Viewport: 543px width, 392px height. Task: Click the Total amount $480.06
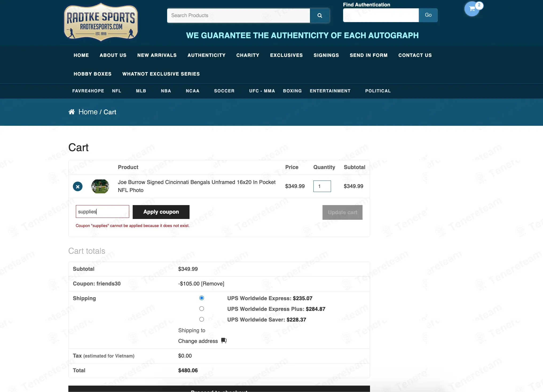(x=188, y=370)
